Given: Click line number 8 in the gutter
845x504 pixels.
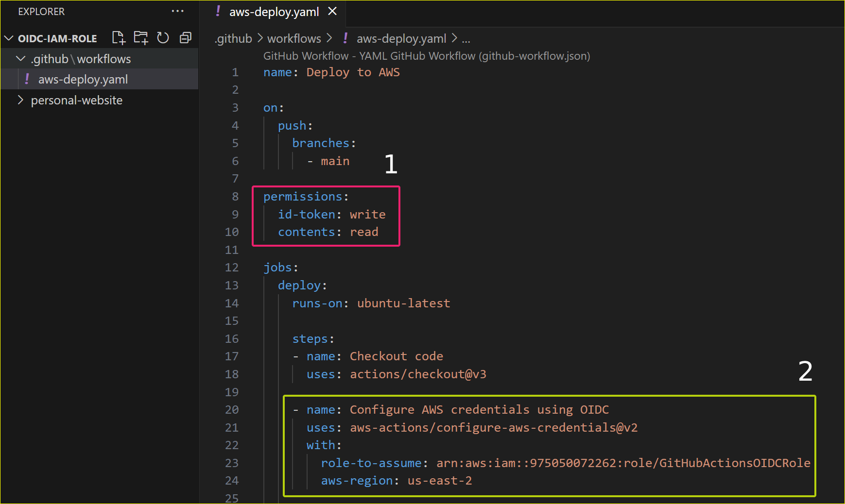Looking at the screenshot, I should pos(235,197).
